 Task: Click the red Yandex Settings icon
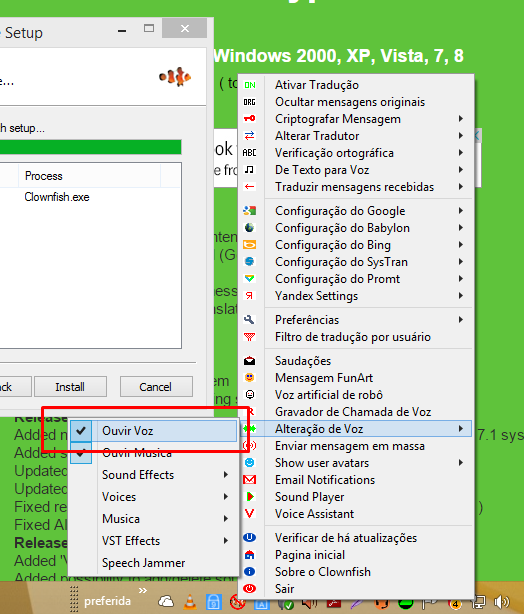click(250, 296)
